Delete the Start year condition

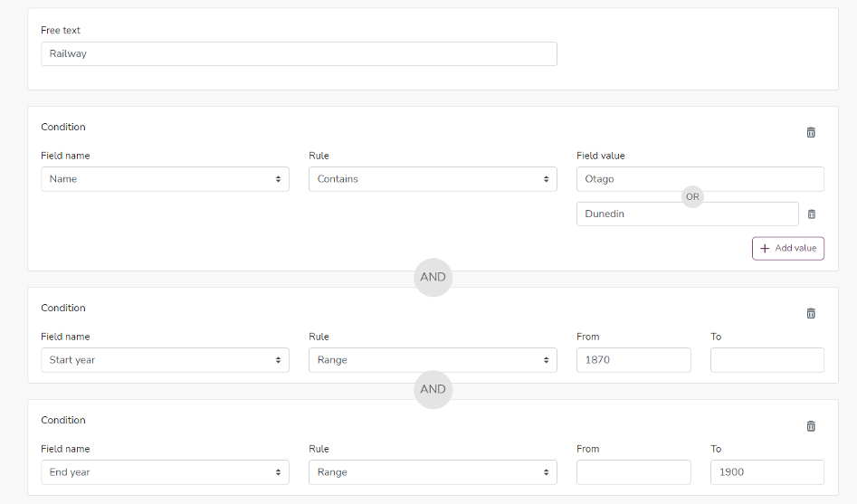click(x=811, y=313)
